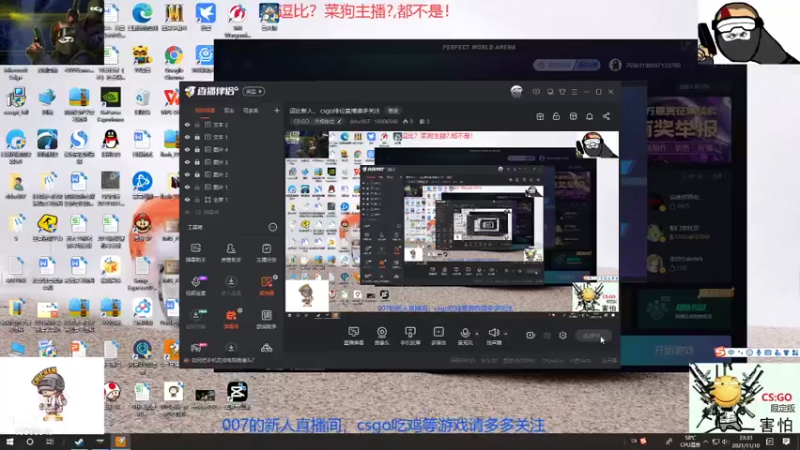Switch to the orange highlighted scene tab
This screenshot has width=800, height=450.
(x=205, y=110)
